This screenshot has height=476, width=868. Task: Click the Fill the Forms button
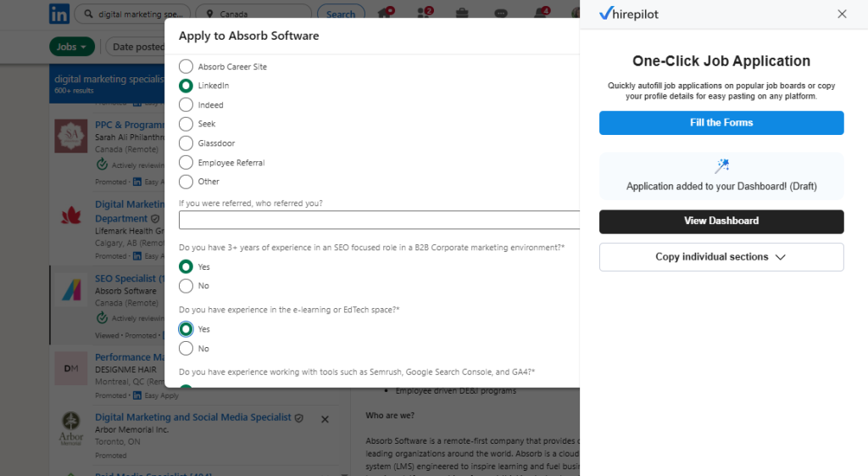tap(721, 122)
